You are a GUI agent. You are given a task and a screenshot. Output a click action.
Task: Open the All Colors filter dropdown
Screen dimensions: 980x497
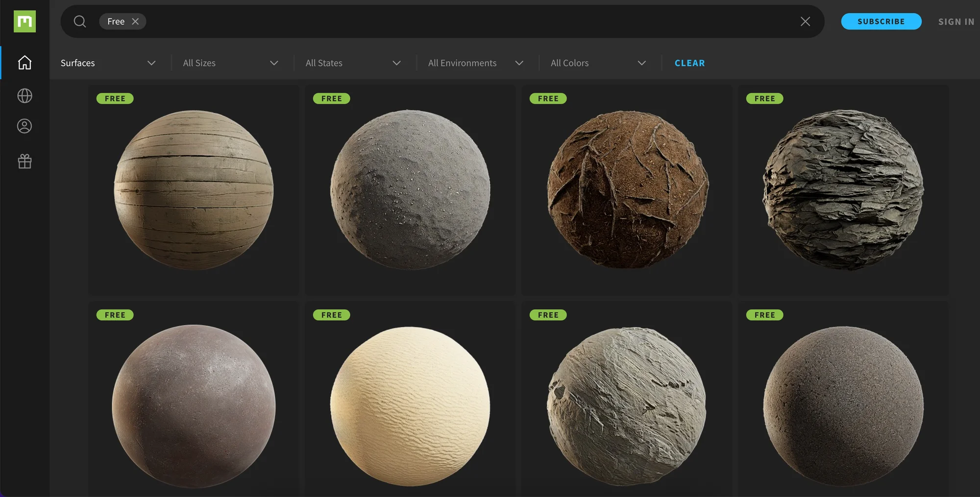coord(598,63)
